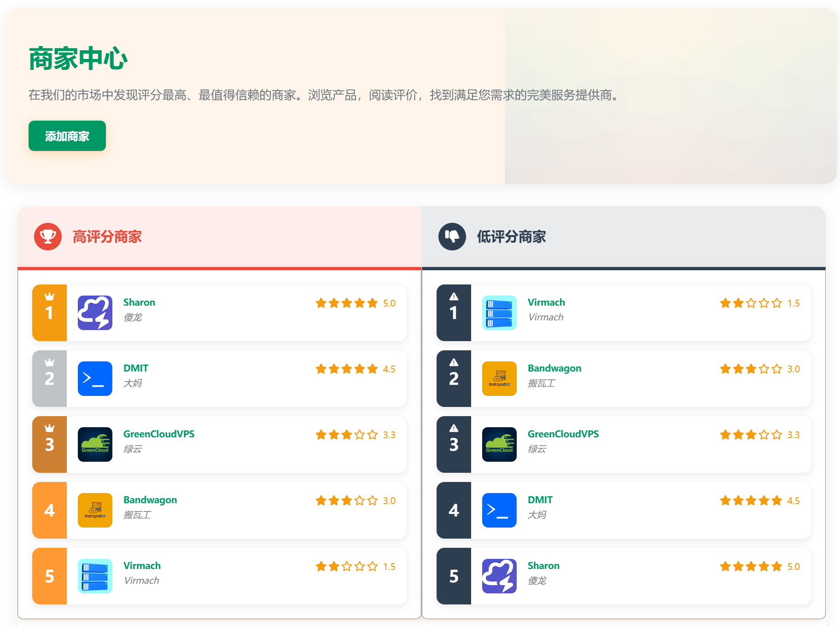This screenshot has width=840, height=627.
Task: Click GreenCloudVPS 3.3 stars in high-rated list
Action: 356,435
